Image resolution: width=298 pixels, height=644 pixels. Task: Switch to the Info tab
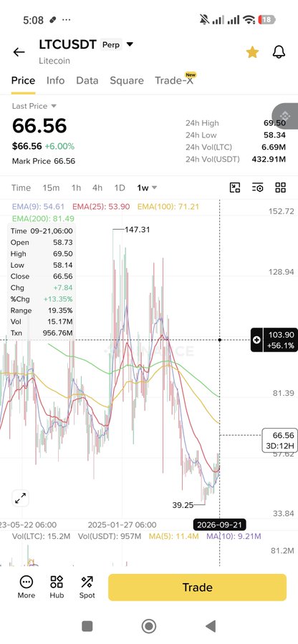coord(55,80)
